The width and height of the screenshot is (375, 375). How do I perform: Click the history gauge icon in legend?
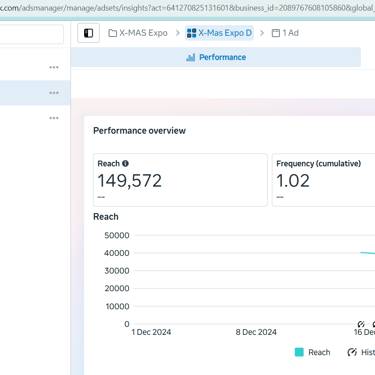pyautogui.click(x=352, y=352)
